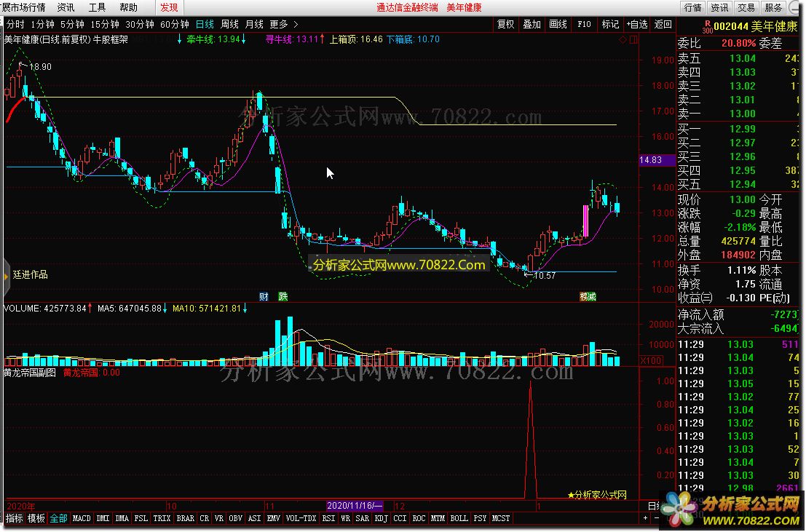Apply the BRAR indicator
The height and width of the screenshot is (532, 806).
pos(185,518)
